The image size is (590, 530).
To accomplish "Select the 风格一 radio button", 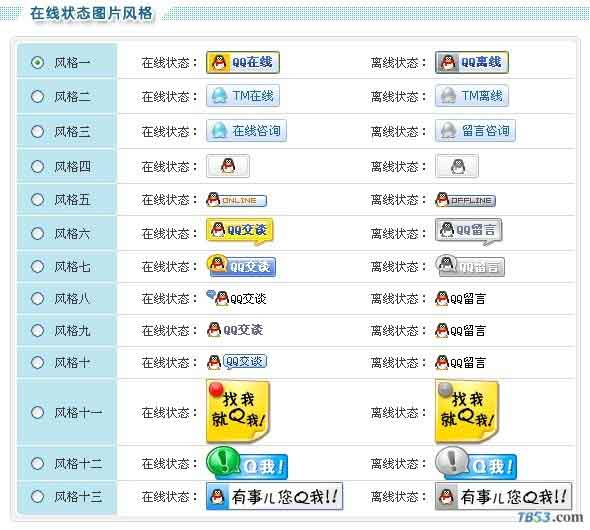I will 38,62.
